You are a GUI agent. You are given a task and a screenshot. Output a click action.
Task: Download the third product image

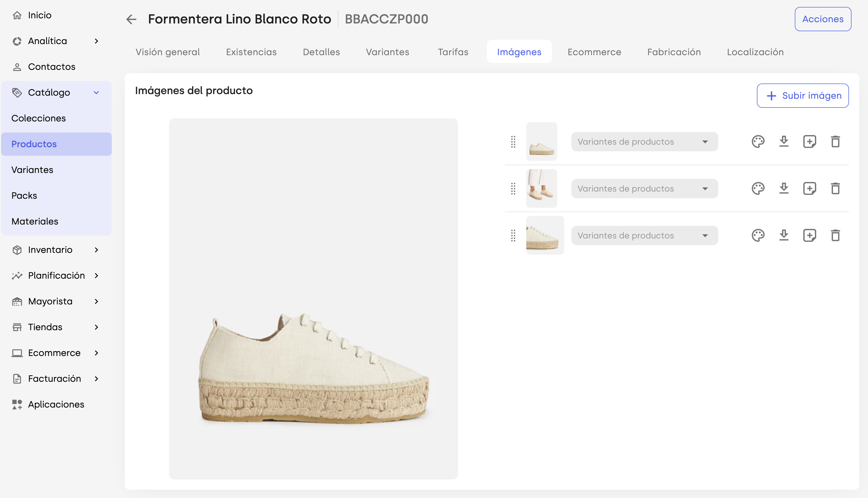(x=783, y=235)
